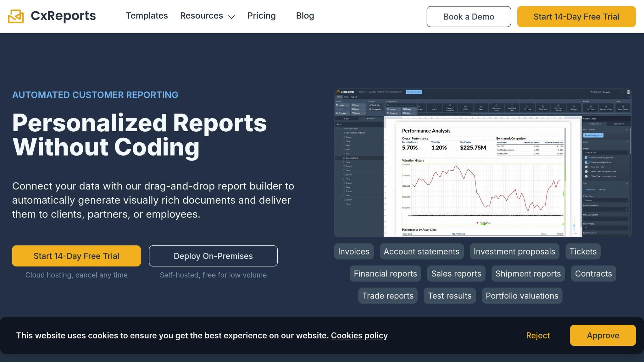Go to the Pricing page
This screenshot has height=362, width=644.
261,16
